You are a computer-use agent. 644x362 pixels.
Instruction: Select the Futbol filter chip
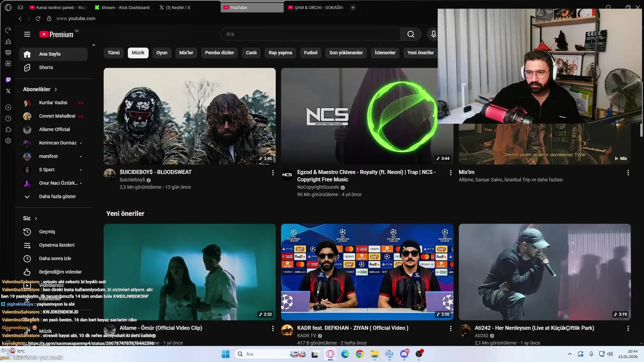pos(311,53)
